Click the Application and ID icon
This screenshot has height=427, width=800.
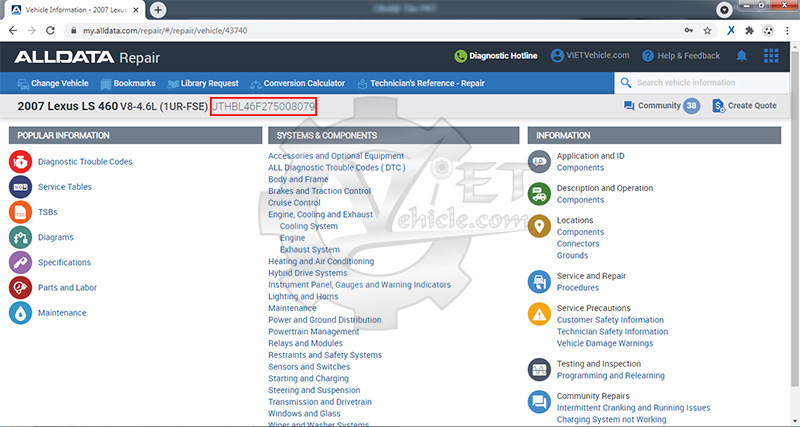pyautogui.click(x=539, y=162)
